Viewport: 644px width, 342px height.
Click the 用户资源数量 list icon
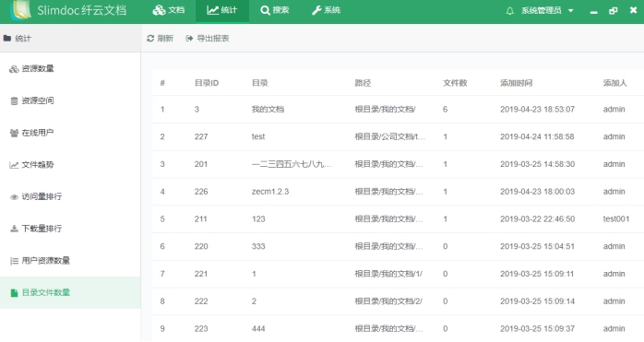14,261
